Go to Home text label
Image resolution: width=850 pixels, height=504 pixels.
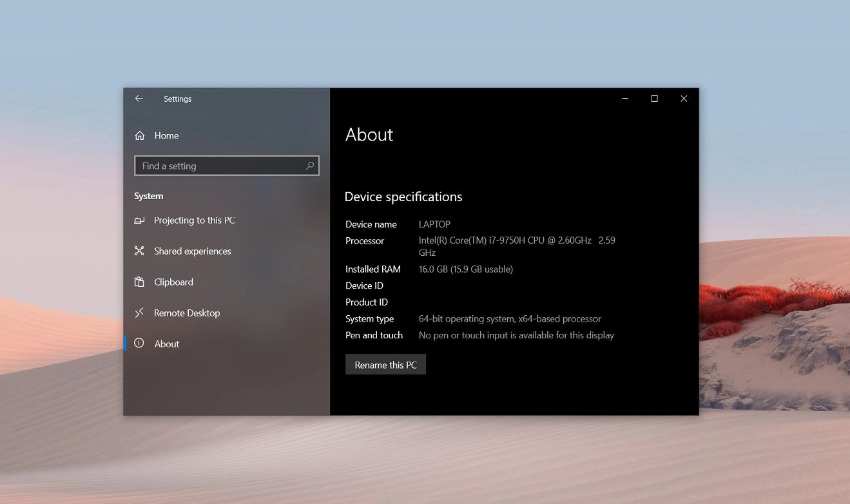[166, 136]
